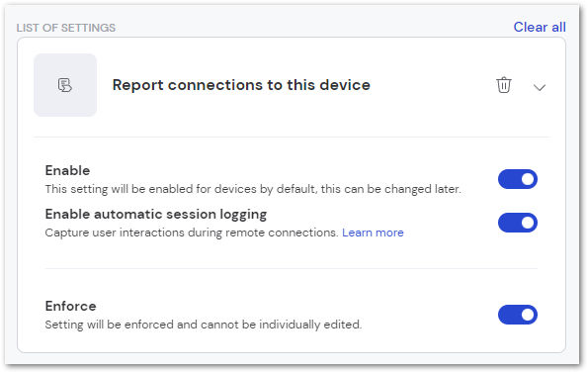Image resolution: width=588 pixels, height=373 pixels.
Task: Click the Setting will be enforced description
Action: click(x=204, y=325)
